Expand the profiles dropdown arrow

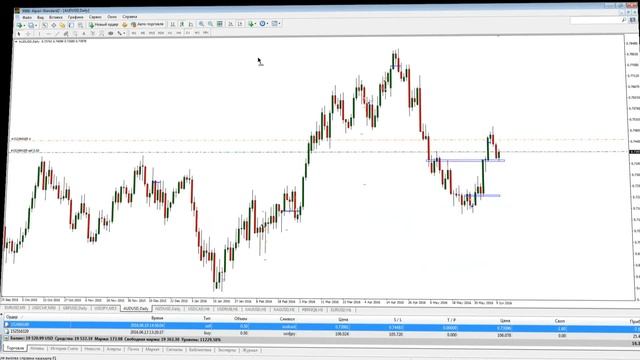36,25
